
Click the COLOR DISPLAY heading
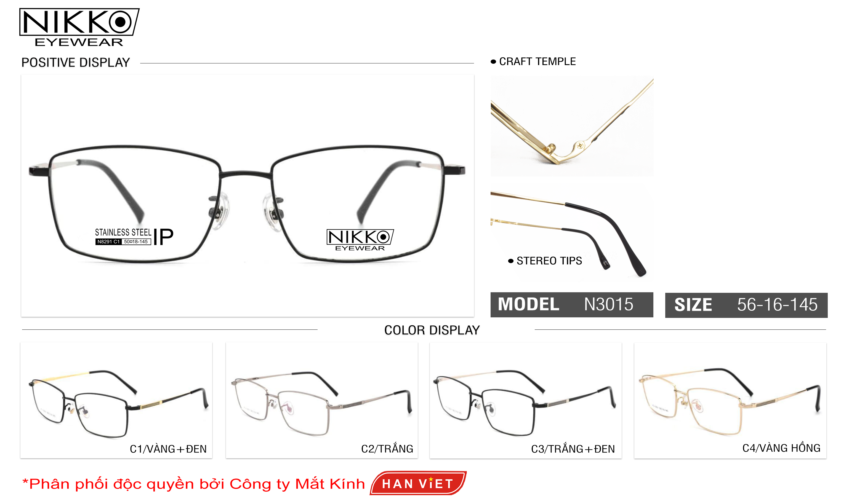click(432, 330)
